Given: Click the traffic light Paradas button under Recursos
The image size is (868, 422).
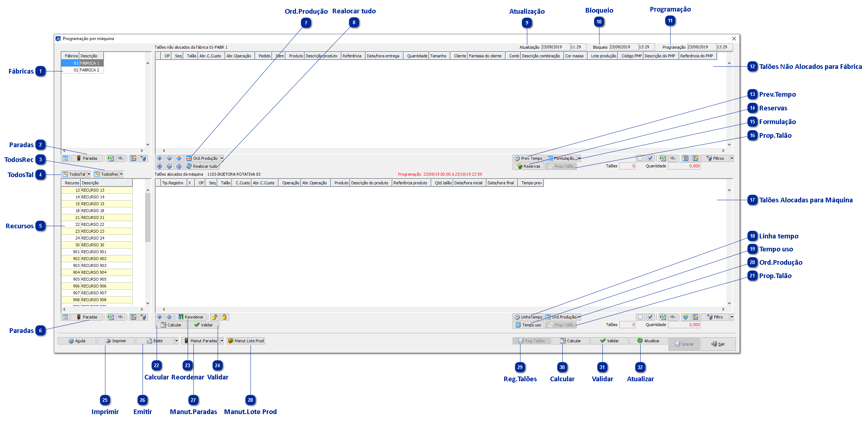Looking at the screenshot, I should [x=87, y=317].
